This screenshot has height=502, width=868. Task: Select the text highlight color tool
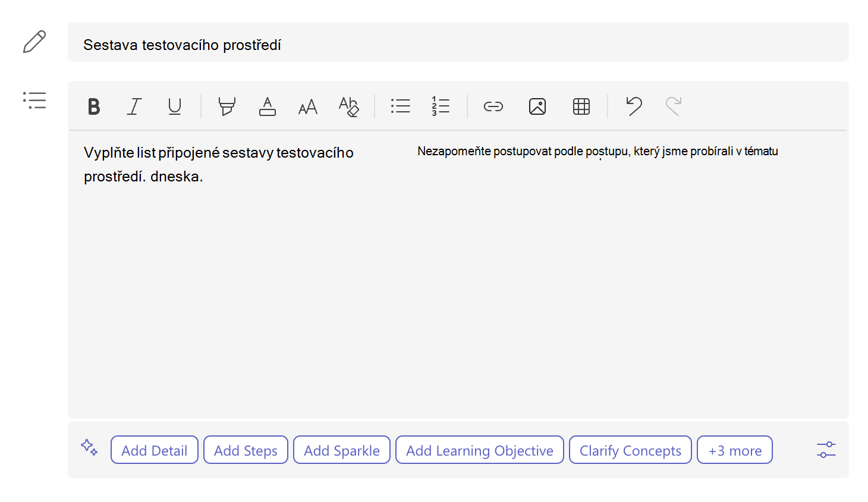click(x=227, y=106)
